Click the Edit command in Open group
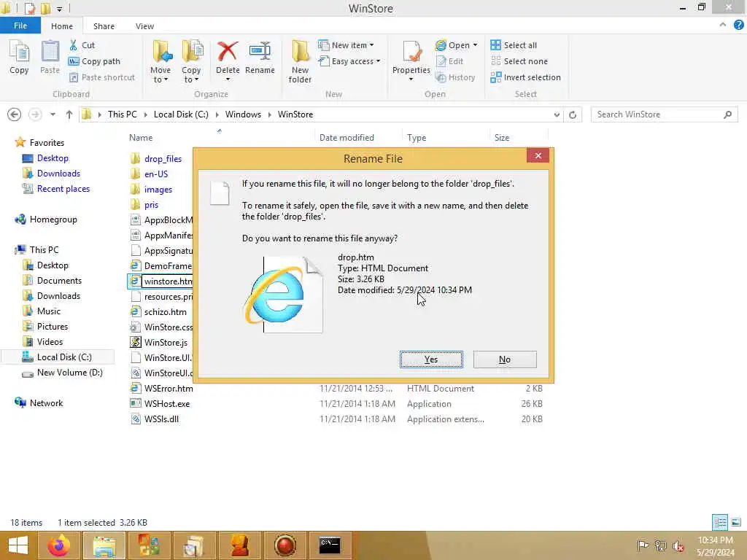The image size is (747, 560). tap(449, 61)
